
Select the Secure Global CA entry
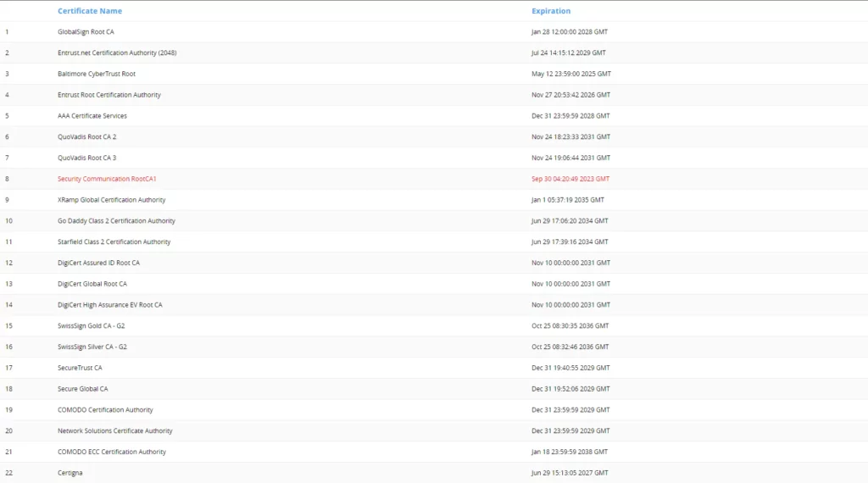82,390
